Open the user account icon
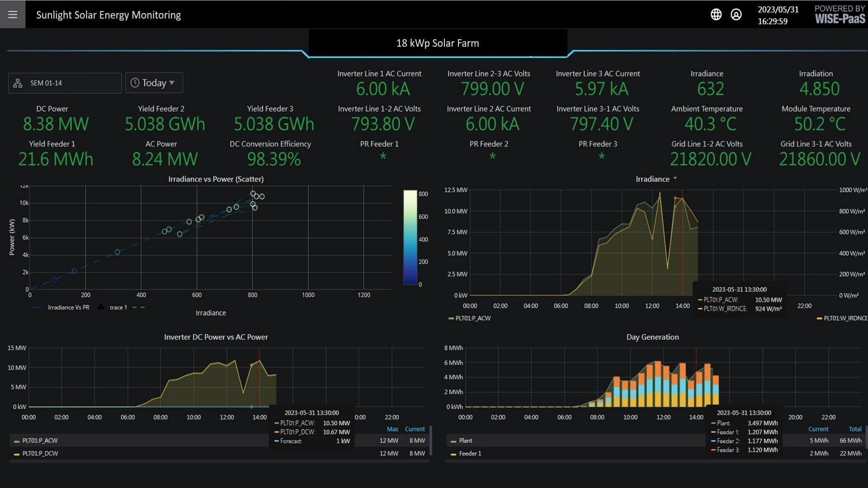The width and height of the screenshot is (868, 488). (x=736, y=14)
